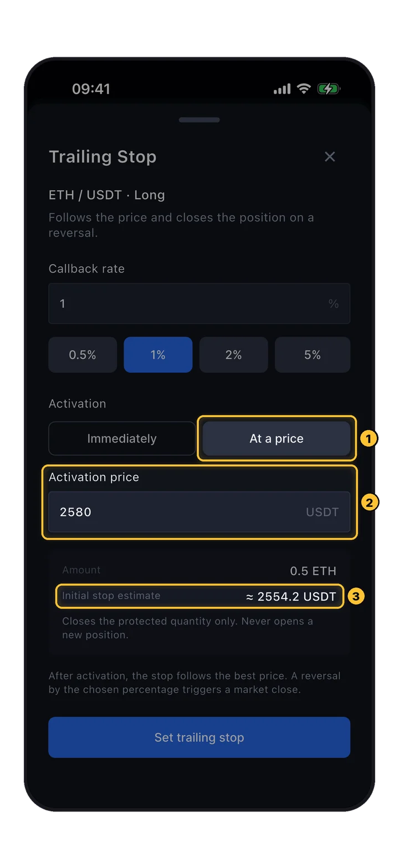
Task: Tap the cellular signal bars
Action: (x=282, y=89)
